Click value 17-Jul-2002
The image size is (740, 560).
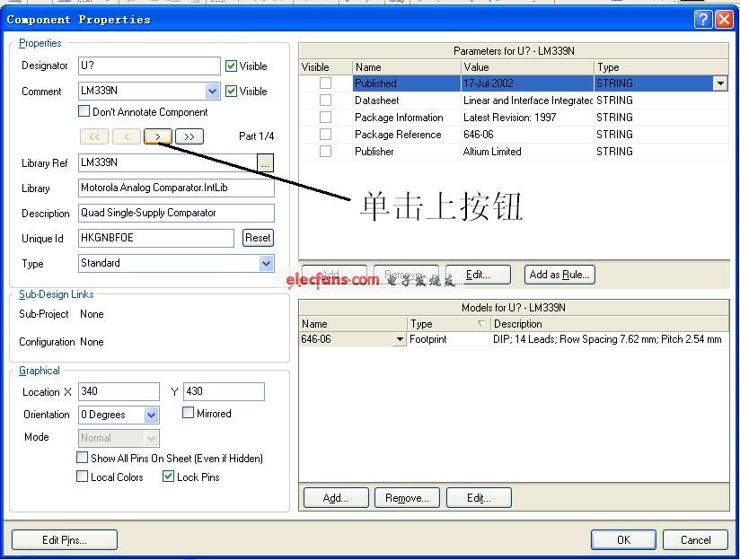pos(488,83)
